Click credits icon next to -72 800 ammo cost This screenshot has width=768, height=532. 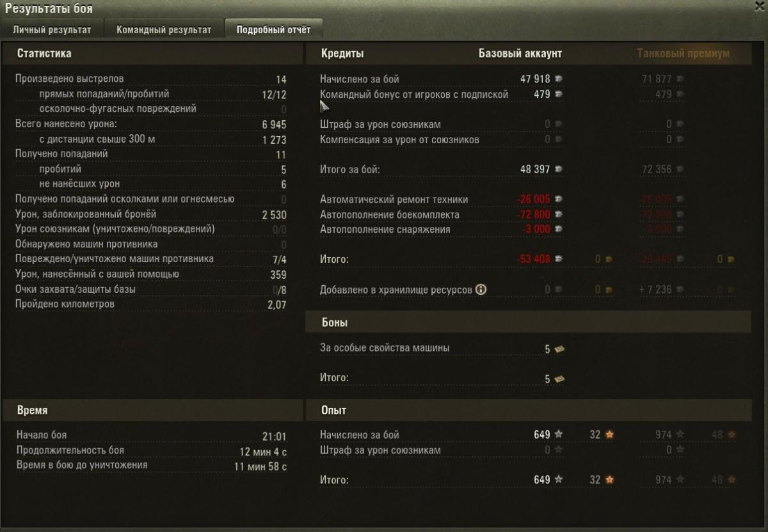pos(559,214)
